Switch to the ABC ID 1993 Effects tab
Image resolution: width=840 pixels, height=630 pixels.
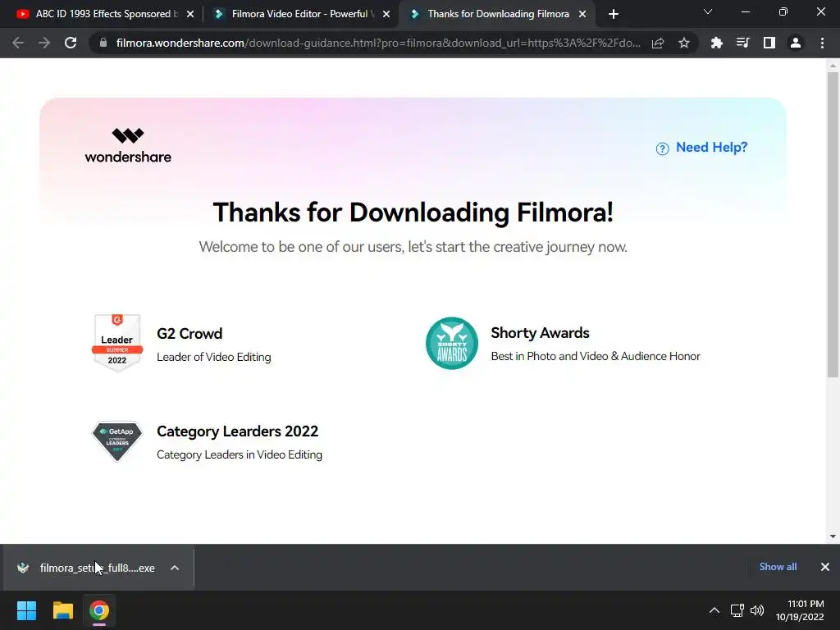coord(106,14)
